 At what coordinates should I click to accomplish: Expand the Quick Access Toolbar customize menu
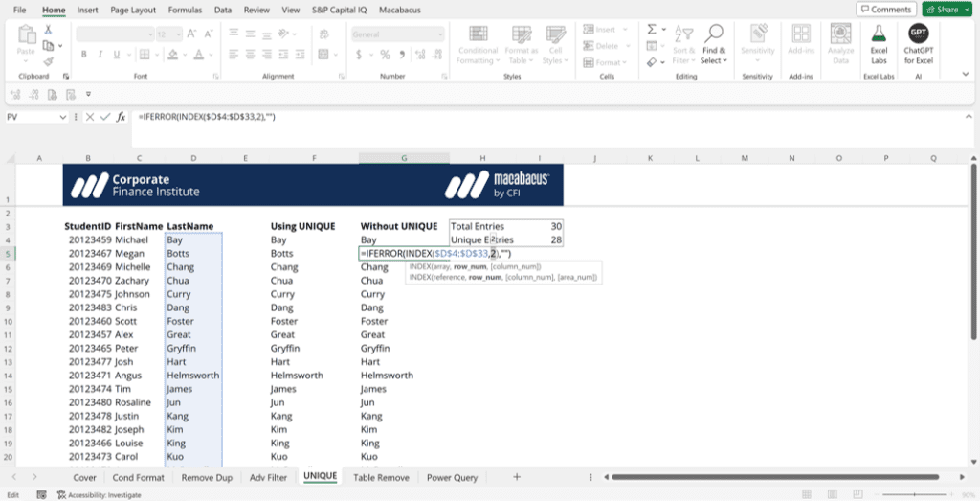[x=88, y=94]
